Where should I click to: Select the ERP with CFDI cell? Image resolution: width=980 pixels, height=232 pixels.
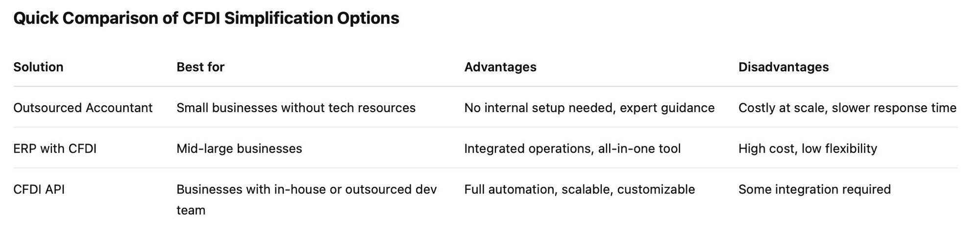tap(55, 148)
